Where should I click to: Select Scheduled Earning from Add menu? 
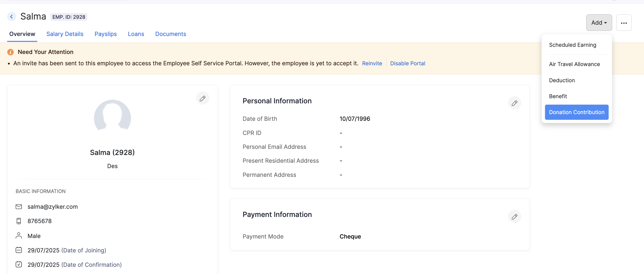pyautogui.click(x=572, y=45)
